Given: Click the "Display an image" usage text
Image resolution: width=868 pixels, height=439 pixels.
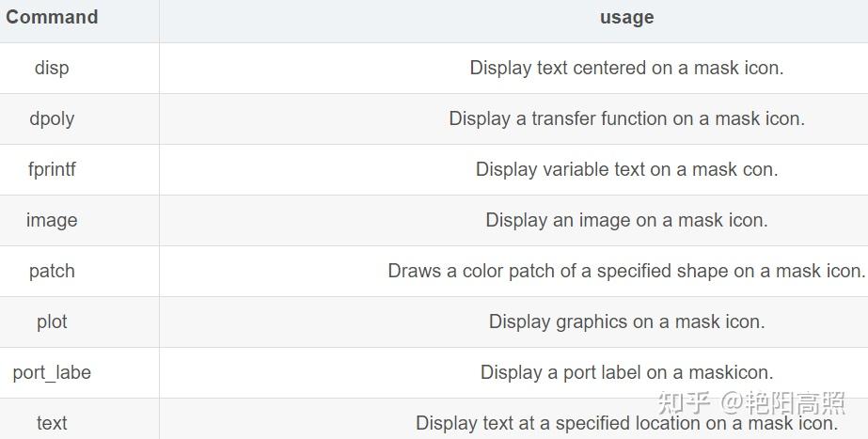Looking at the screenshot, I should coord(626,220).
